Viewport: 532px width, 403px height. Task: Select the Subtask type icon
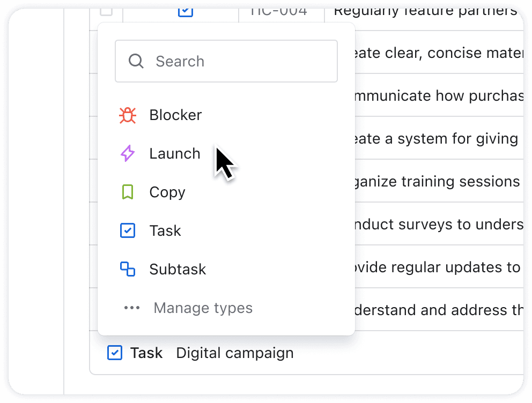127,269
